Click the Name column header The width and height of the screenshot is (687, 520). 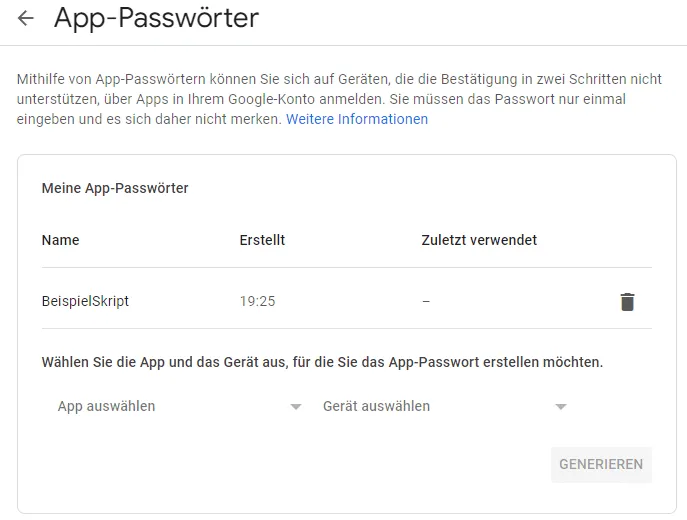pos(60,240)
